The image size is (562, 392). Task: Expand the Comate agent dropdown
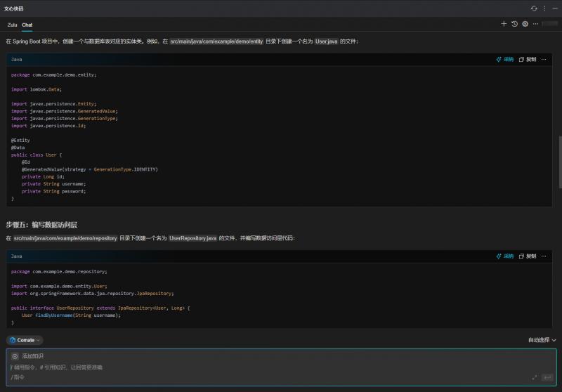tap(25, 340)
